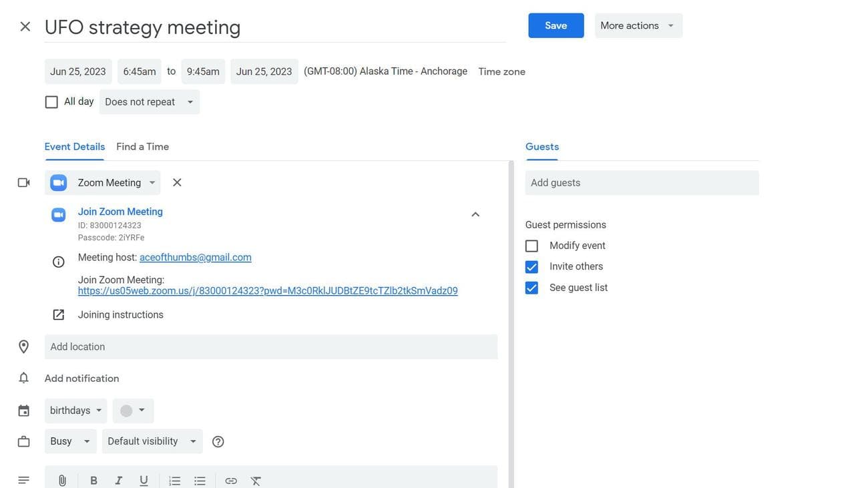
Task: Open the visibility help question icon
Action: point(218,441)
